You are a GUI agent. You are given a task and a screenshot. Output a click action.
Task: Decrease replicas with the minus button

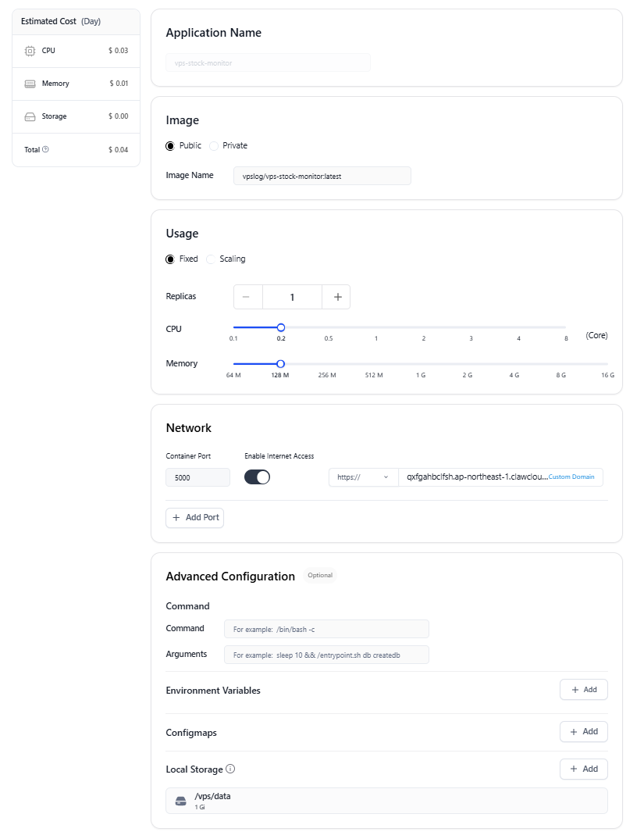point(247,297)
